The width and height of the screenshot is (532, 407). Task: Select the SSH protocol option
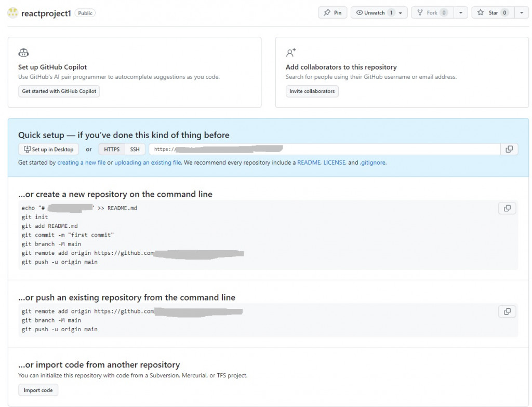tap(135, 149)
